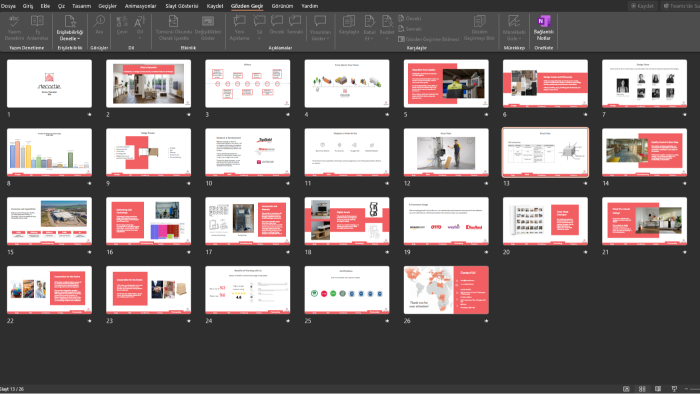Image resolution: width=700 pixels, height=394 pixels.
Task: Open the Erişilebilirliği Denetle dropdown
Action: pyautogui.click(x=70, y=28)
